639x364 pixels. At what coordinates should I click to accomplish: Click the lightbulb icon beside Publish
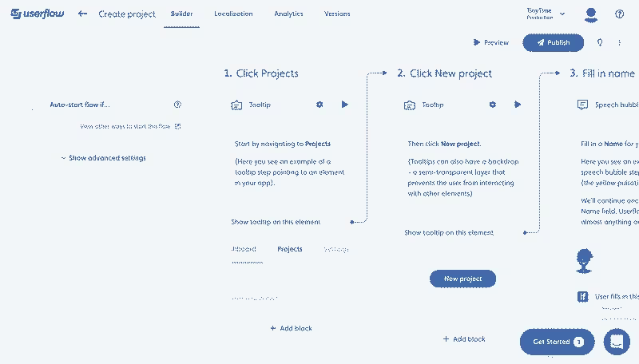[x=600, y=42]
